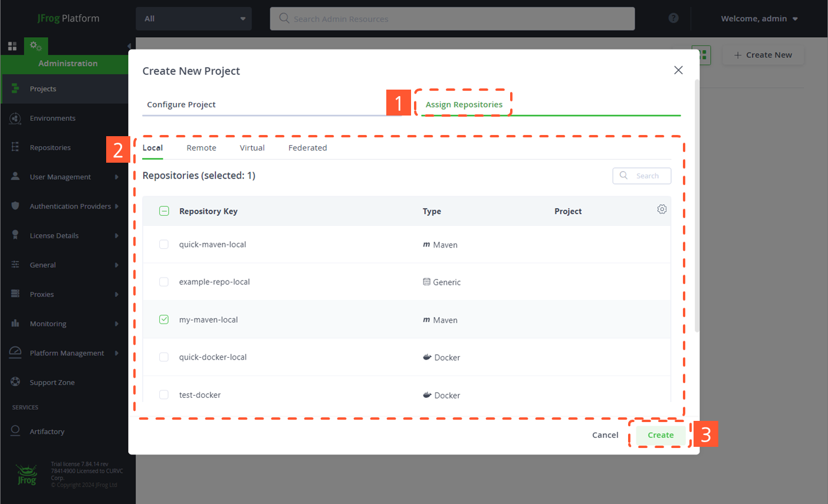Open the Application grid module icon
Viewport: 828px width, 504px height.
(x=12, y=46)
